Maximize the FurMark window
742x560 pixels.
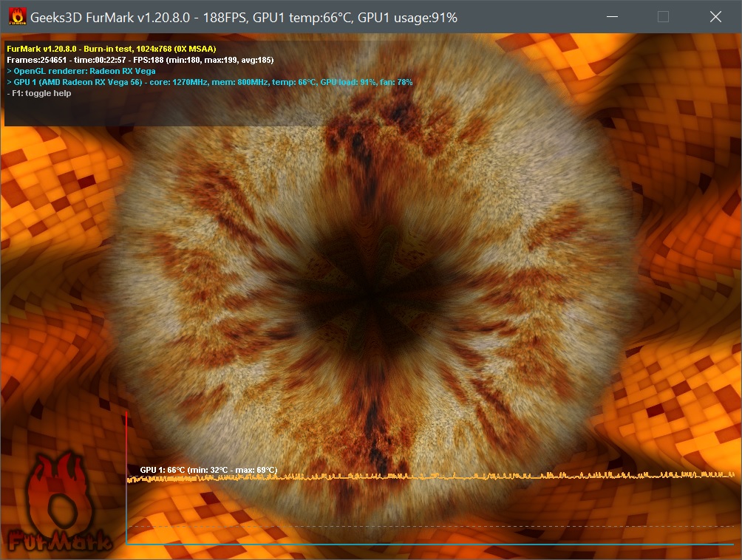point(664,17)
